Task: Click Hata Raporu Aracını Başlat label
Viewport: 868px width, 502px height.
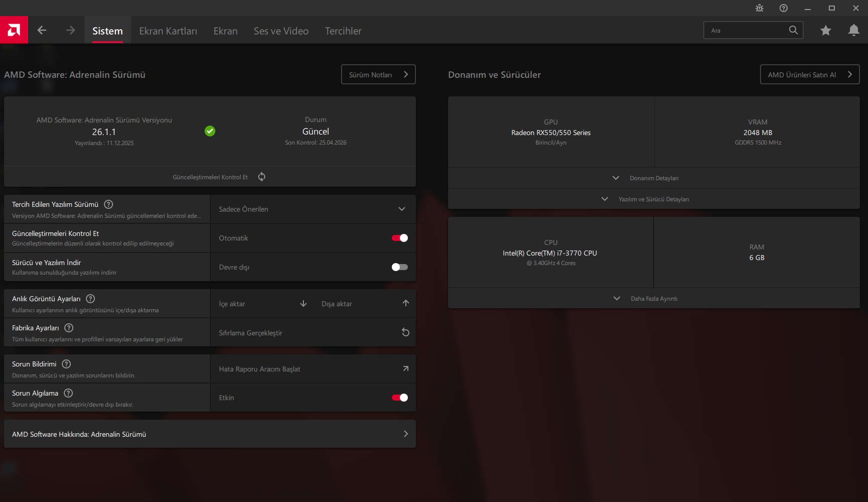Action: (260, 369)
